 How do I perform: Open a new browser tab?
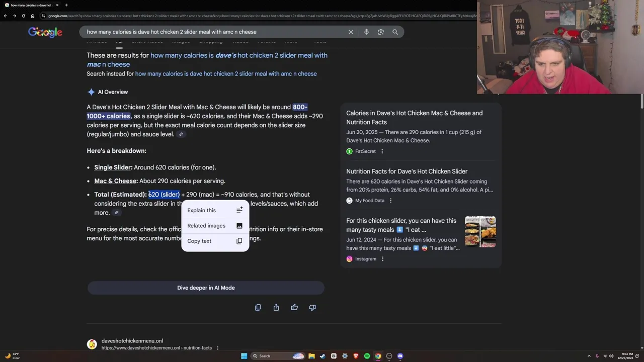[x=66, y=5]
